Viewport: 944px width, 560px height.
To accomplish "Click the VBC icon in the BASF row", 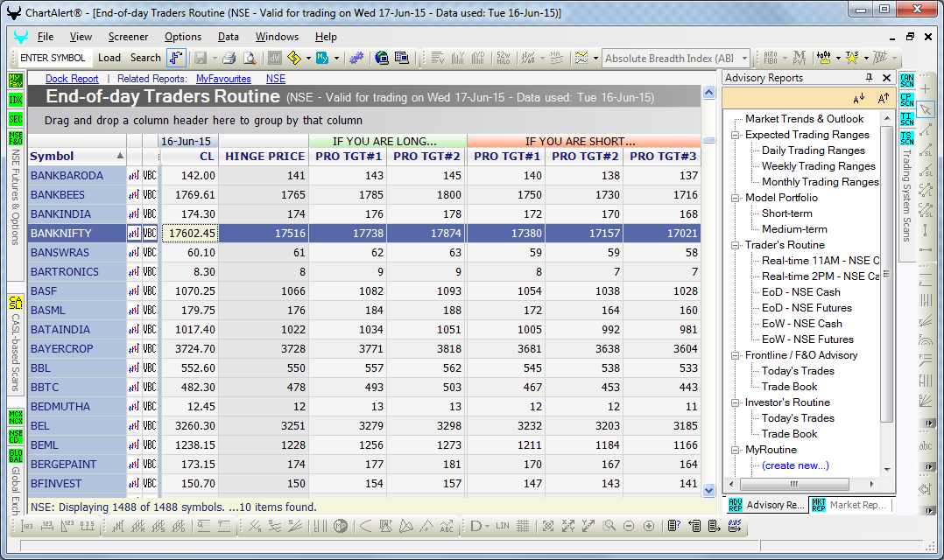I will click(x=149, y=291).
